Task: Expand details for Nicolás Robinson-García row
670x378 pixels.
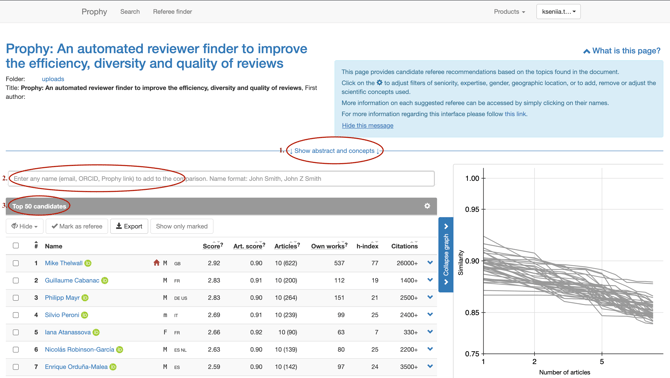Action: click(x=430, y=349)
